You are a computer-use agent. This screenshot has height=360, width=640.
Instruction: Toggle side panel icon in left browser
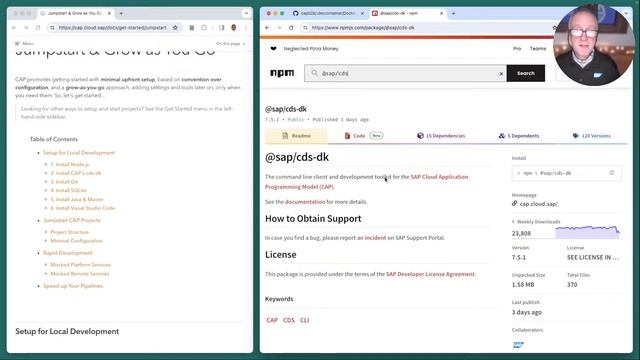click(221, 28)
